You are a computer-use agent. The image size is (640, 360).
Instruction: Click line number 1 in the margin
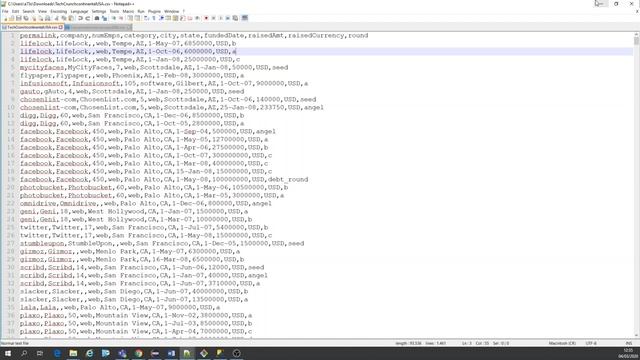pos(12,36)
